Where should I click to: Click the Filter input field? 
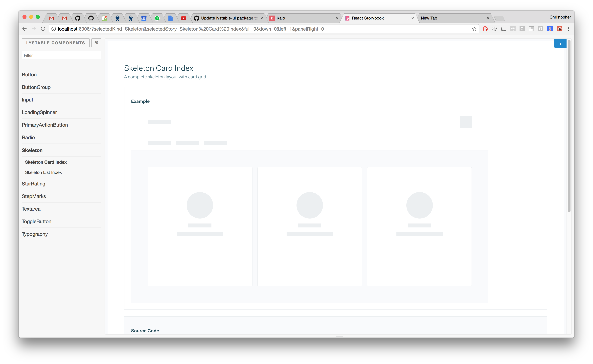(x=61, y=55)
